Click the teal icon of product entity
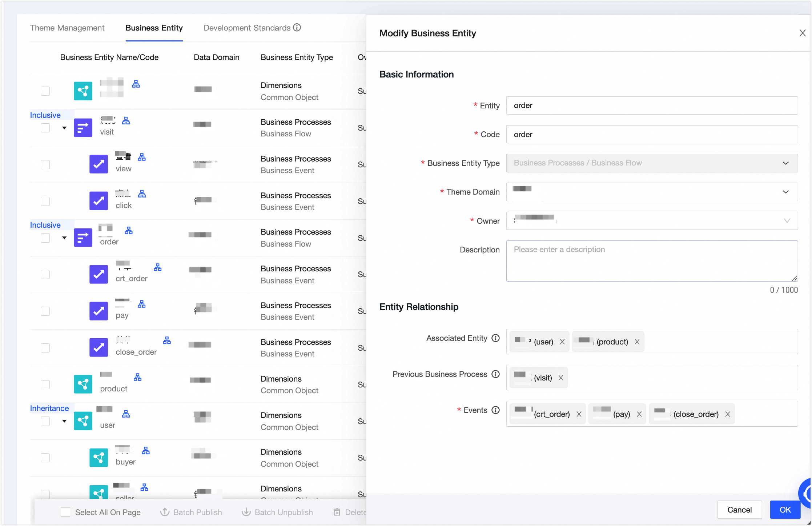The height and width of the screenshot is (526, 812). [83, 384]
